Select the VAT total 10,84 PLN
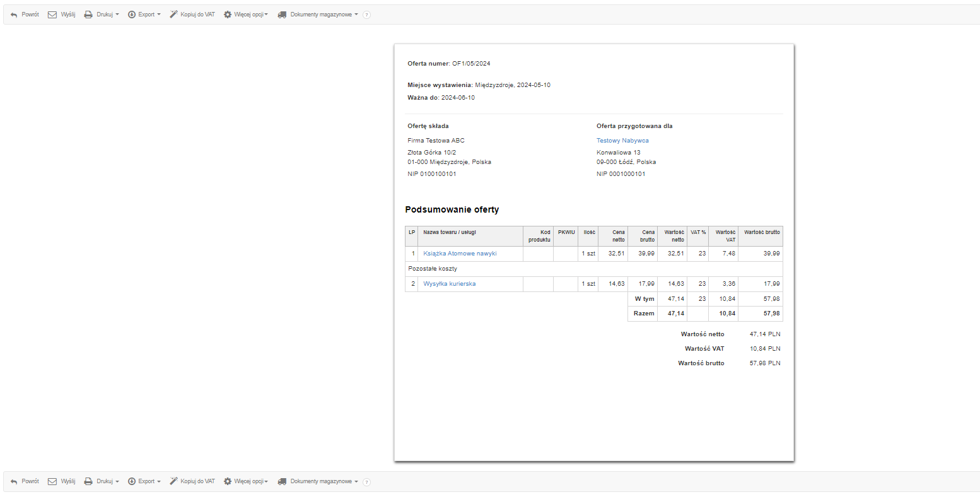Screen dimensions: 980x504 click(x=765, y=349)
